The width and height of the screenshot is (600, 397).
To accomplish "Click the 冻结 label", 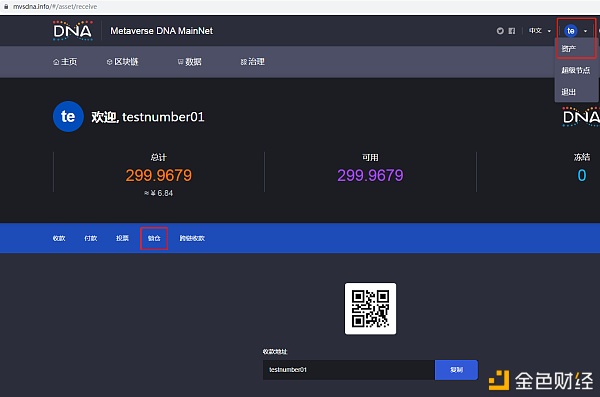I will click(x=582, y=157).
